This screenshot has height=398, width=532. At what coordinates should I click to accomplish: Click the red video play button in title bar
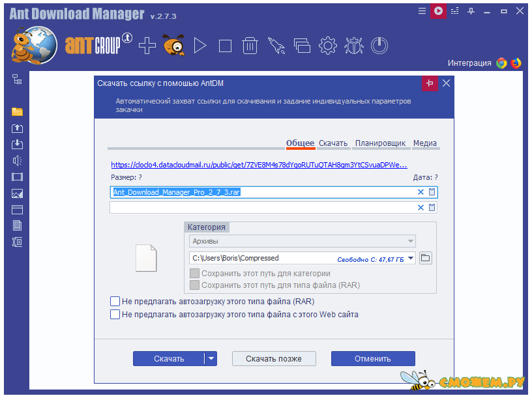click(x=438, y=11)
